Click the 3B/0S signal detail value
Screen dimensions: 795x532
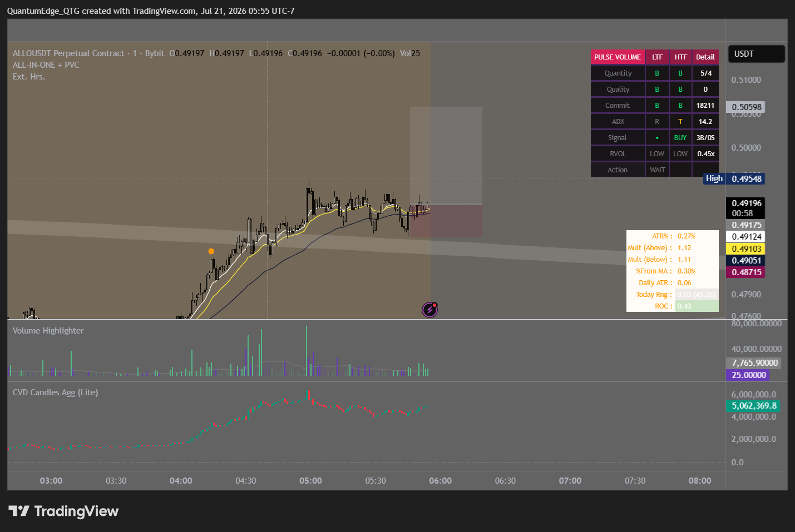point(705,138)
